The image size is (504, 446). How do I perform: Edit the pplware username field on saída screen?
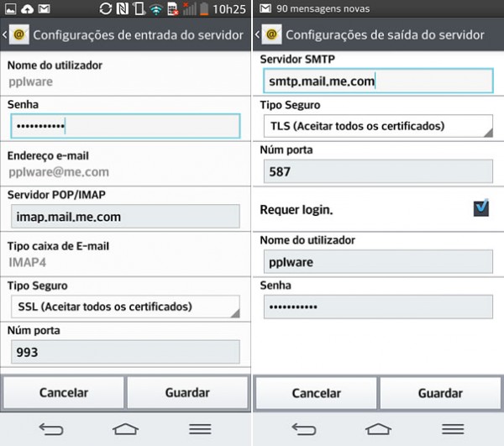pos(378,262)
